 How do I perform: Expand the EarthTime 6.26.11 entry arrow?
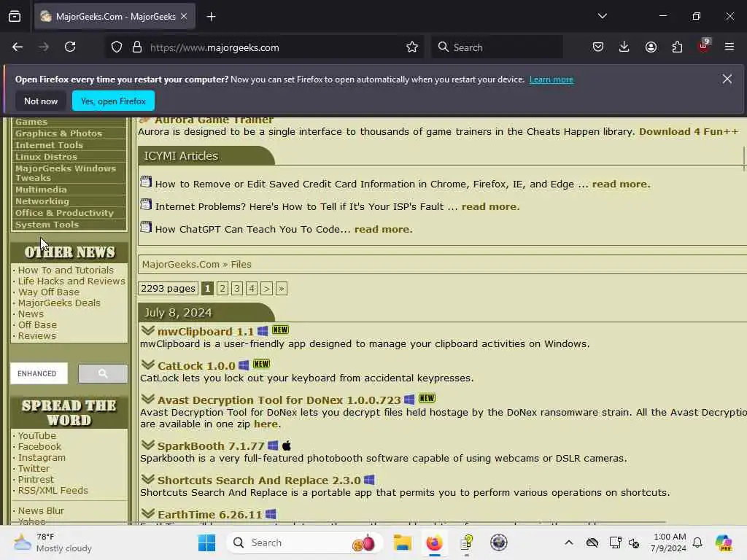click(x=147, y=513)
